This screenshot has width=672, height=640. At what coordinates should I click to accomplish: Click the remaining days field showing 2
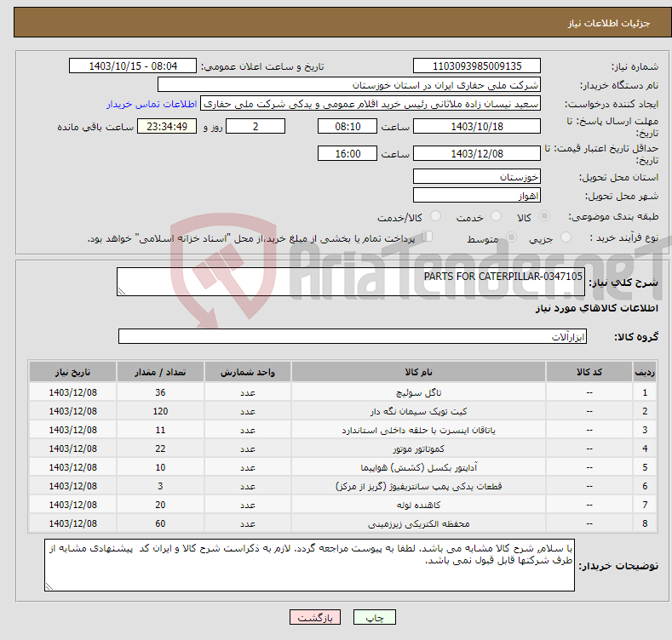click(x=256, y=126)
